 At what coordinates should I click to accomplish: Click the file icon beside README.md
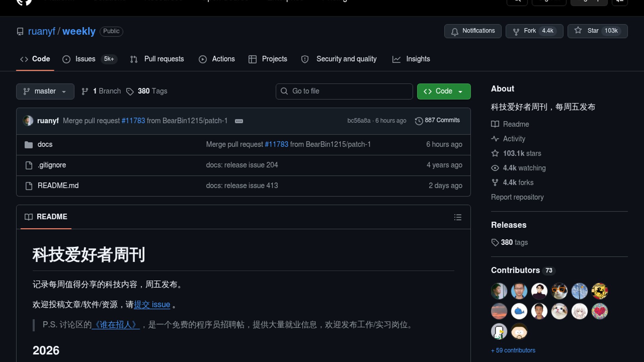click(x=29, y=186)
